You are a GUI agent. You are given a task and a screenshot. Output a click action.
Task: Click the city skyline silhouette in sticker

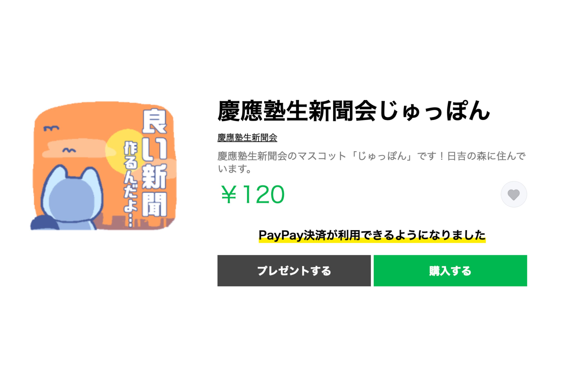[x=136, y=222]
